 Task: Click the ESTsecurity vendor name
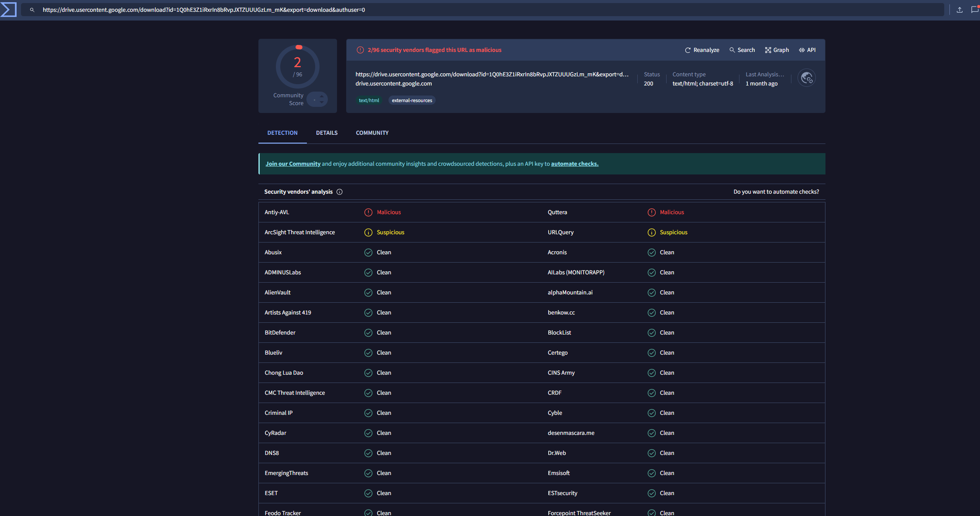[563, 493]
